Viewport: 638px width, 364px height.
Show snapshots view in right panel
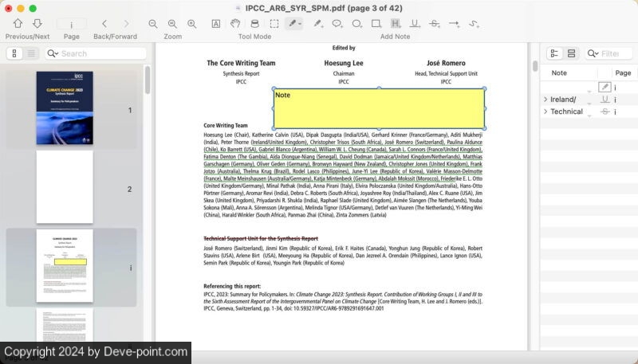click(x=572, y=53)
